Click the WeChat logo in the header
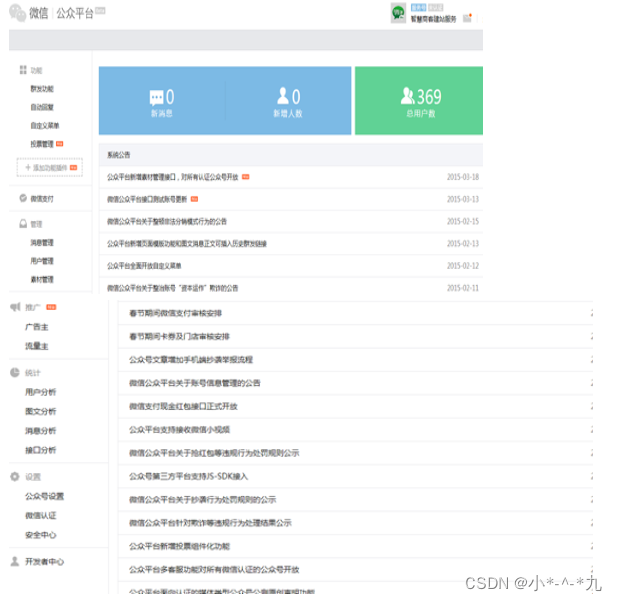This screenshot has width=617, height=601. pyautogui.click(x=17, y=13)
